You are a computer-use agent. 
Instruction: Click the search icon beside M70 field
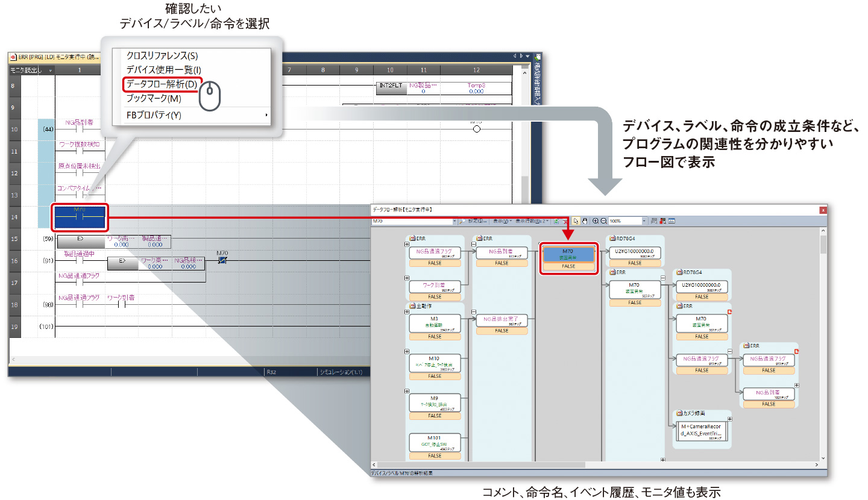point(462,221)
